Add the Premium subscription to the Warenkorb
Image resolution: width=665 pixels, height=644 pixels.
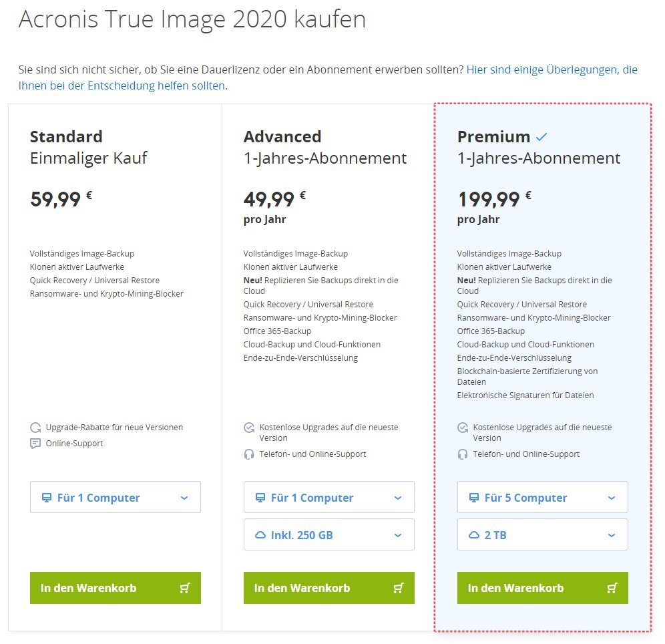coord(543,588)
